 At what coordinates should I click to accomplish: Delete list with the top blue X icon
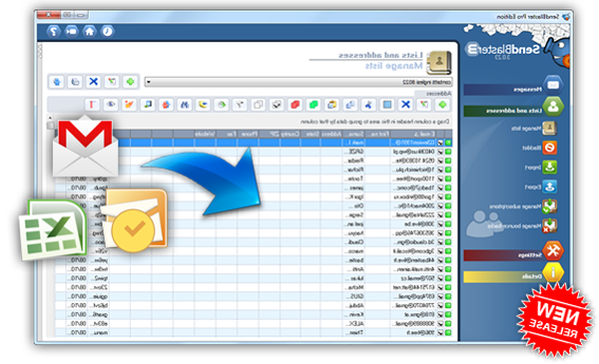click(93, 82)
